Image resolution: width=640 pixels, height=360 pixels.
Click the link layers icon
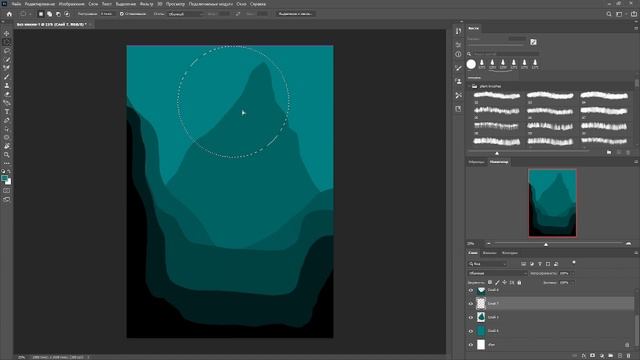575,356
